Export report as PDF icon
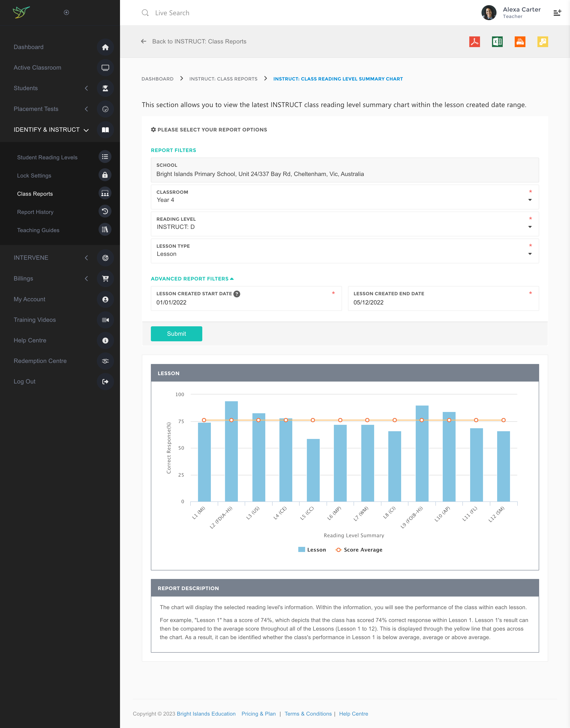Viewport: 570px width, 728px height. point(474,42)
